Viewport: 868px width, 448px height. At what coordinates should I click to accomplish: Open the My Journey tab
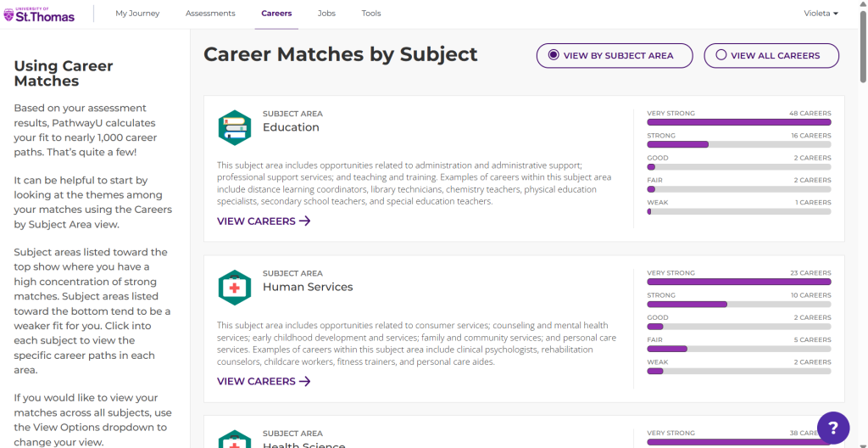point(137,14)
